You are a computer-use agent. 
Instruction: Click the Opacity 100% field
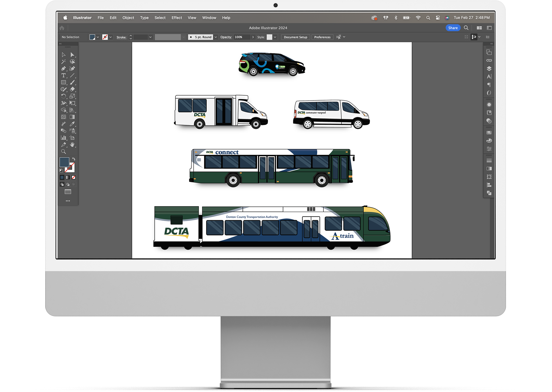tap(242, 37)
